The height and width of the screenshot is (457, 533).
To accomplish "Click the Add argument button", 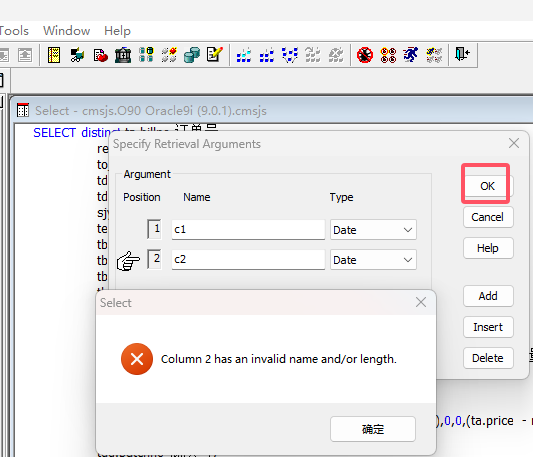I will pos(488,296).
